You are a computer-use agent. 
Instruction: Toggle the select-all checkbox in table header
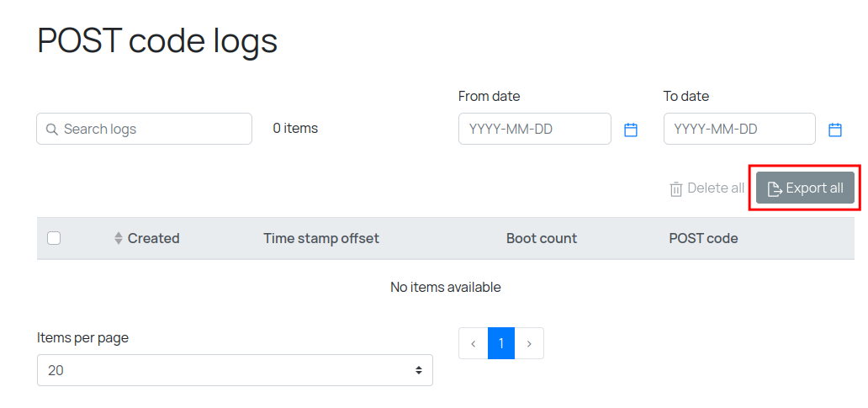(54, 238)
